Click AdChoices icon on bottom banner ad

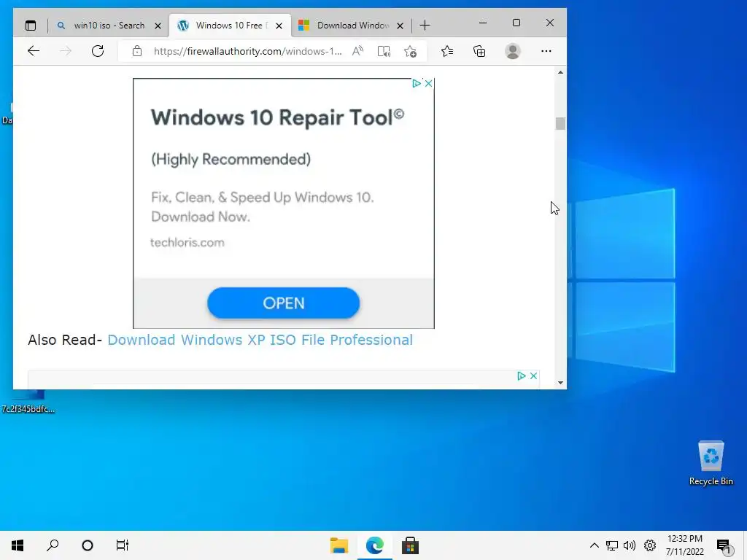click(521, 376)
